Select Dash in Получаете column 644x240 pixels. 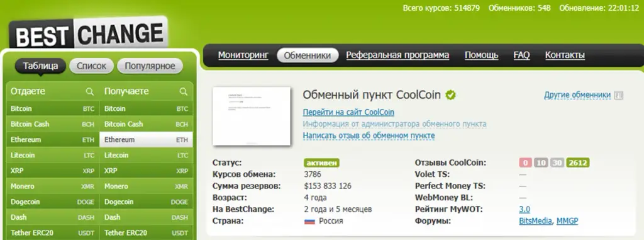point(146,217)
